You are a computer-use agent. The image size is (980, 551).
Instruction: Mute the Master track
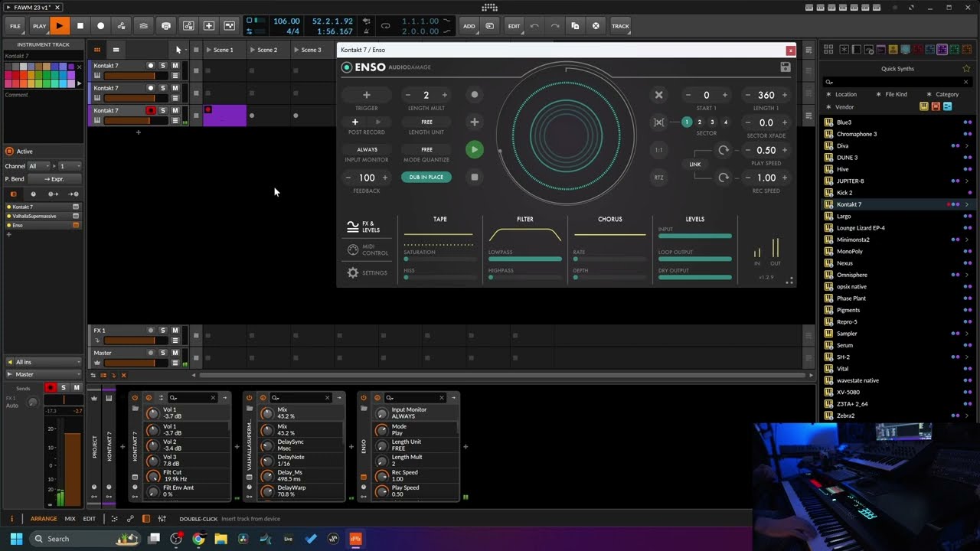pyautogui.click(x=175, y=353)
